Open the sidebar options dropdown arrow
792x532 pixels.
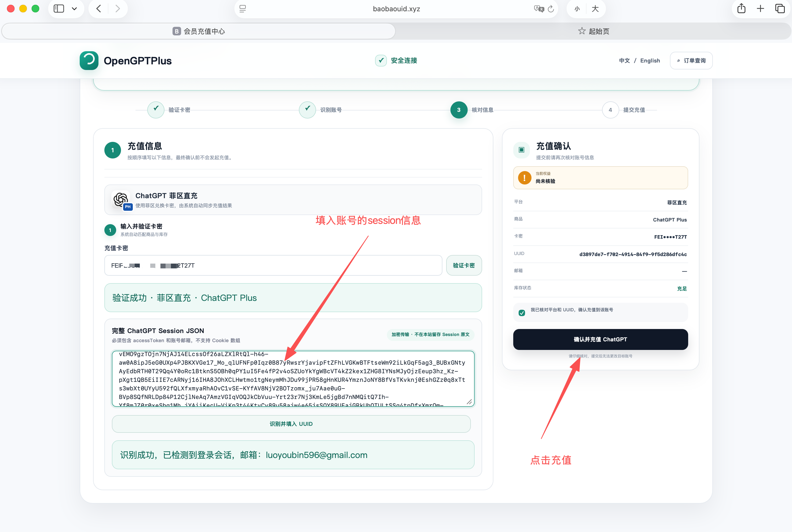coord(74,9)
